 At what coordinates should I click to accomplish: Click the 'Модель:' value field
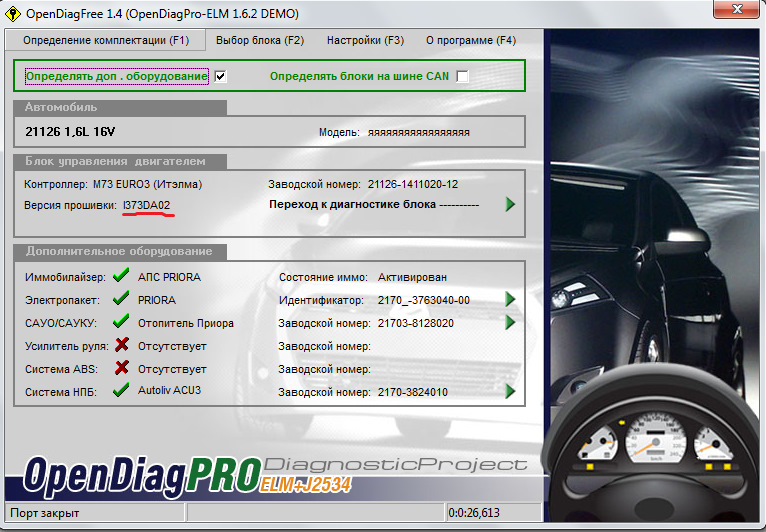pyautogui.click(x=419, y=132)
